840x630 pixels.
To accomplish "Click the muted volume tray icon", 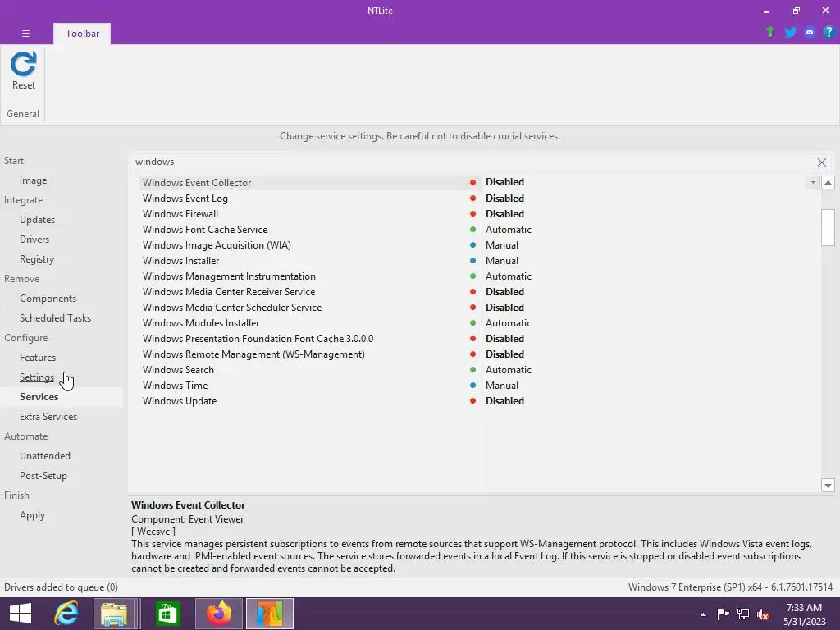I will 763,614.
